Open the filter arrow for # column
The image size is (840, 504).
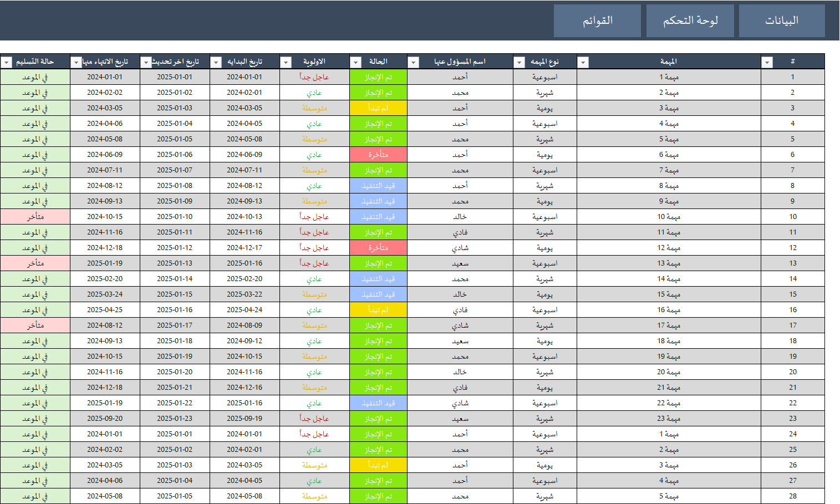point(767,63)
